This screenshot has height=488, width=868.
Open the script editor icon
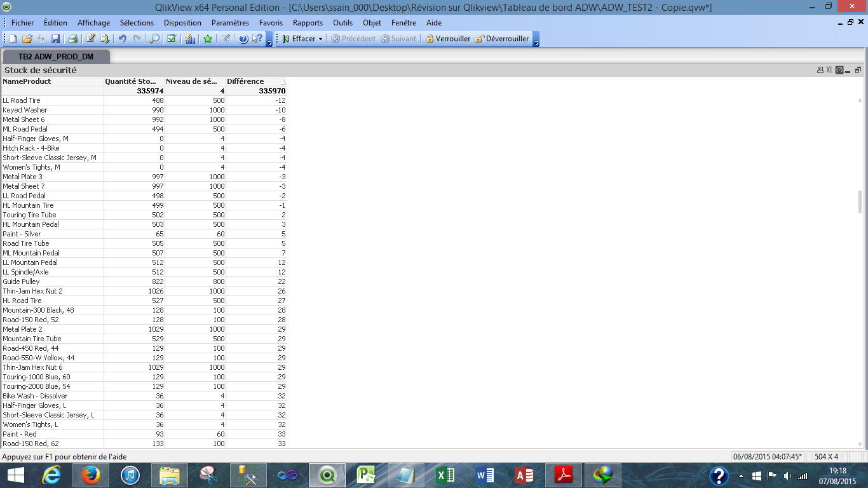click(91, 39)
